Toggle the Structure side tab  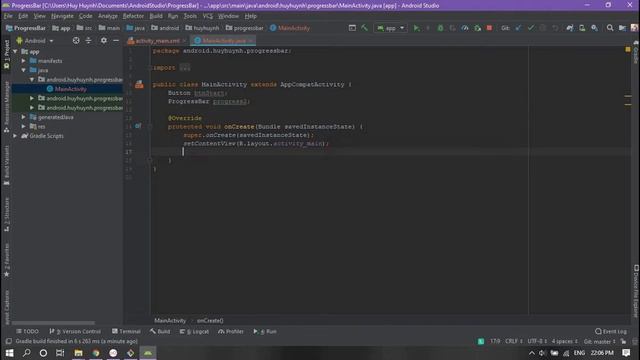pyautogui.click(x=7, y=214)
